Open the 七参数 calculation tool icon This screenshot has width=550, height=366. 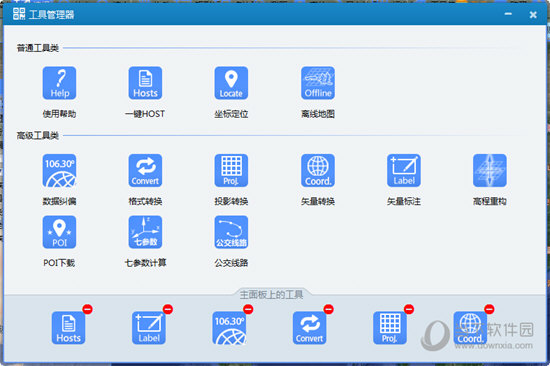(x=145, y=232)
